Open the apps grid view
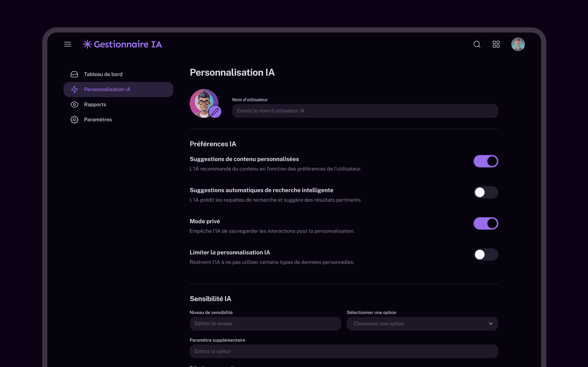588x367 pixels. (496, 44)
